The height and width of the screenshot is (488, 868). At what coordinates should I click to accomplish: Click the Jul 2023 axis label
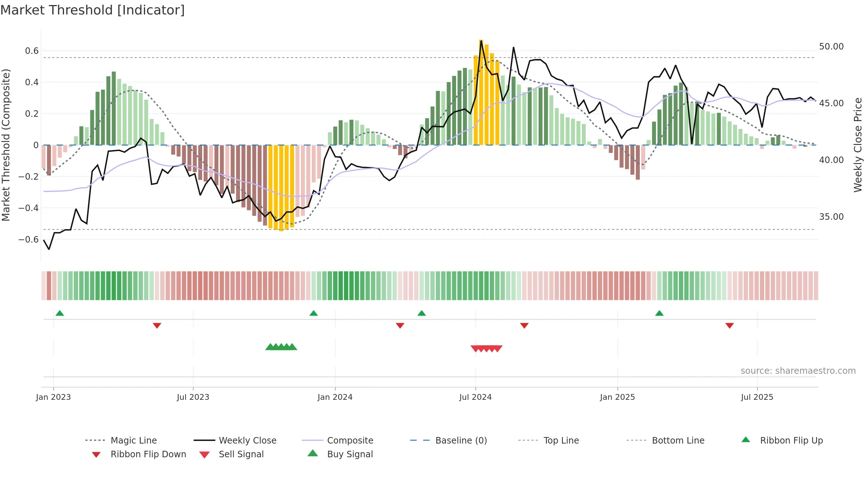[193, 397]
